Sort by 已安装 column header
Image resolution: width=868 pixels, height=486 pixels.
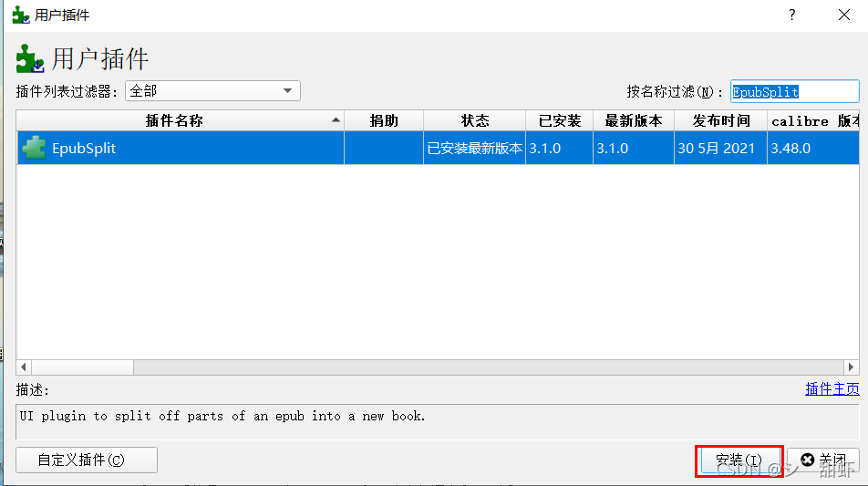tap(559, 120)
